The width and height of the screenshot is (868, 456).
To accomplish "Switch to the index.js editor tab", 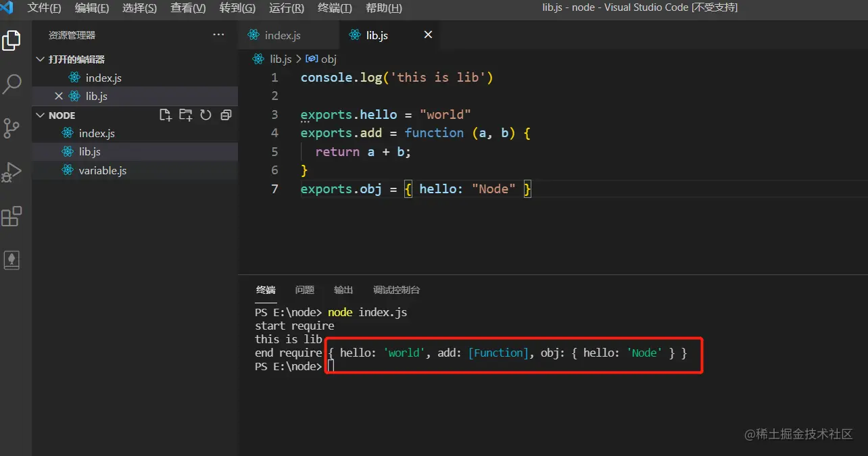I will pos(289,35).
